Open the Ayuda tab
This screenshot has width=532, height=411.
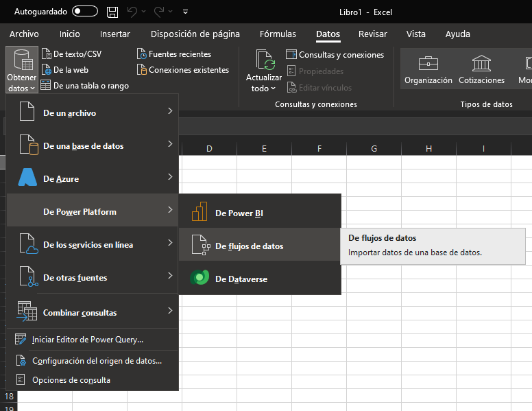click(458, 34)
